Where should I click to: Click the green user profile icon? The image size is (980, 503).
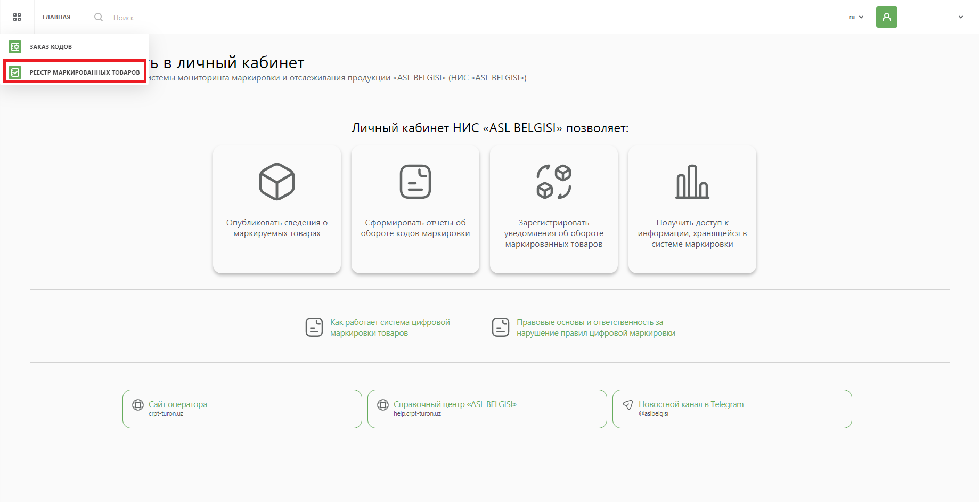(887, 17)
